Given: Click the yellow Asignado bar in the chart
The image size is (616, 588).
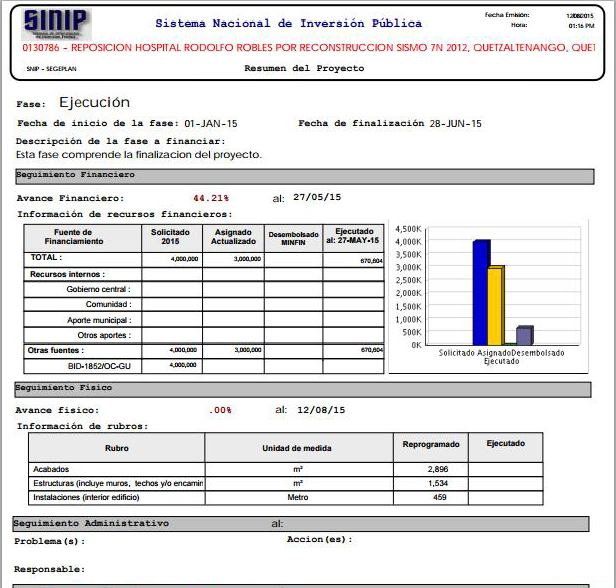Looking at the screenshot, I should click(495, 305).
